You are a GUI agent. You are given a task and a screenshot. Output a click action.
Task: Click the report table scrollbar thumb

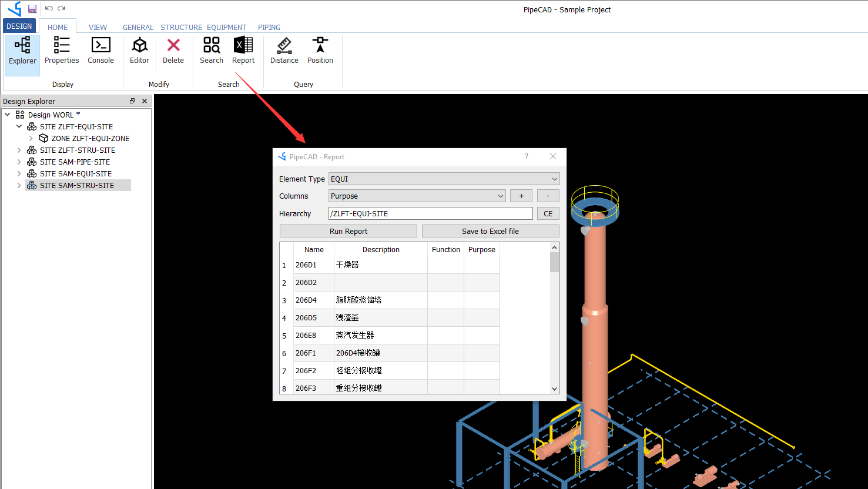(554, 262)
